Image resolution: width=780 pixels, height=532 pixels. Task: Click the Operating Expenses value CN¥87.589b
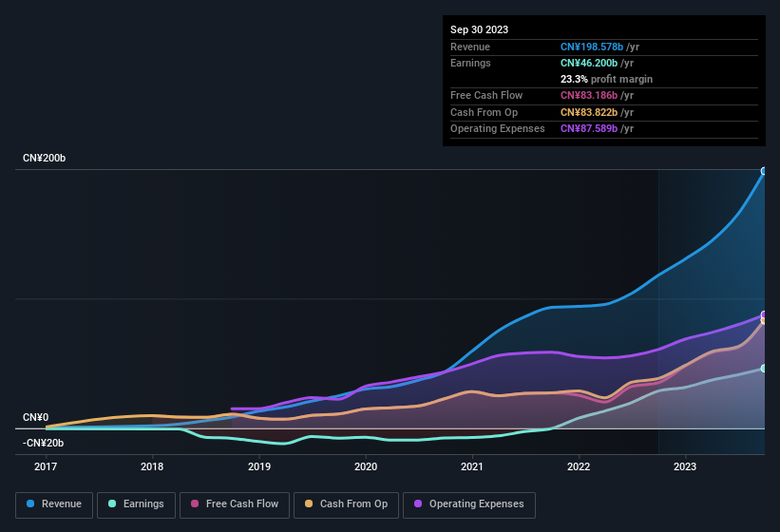point(589,129)
